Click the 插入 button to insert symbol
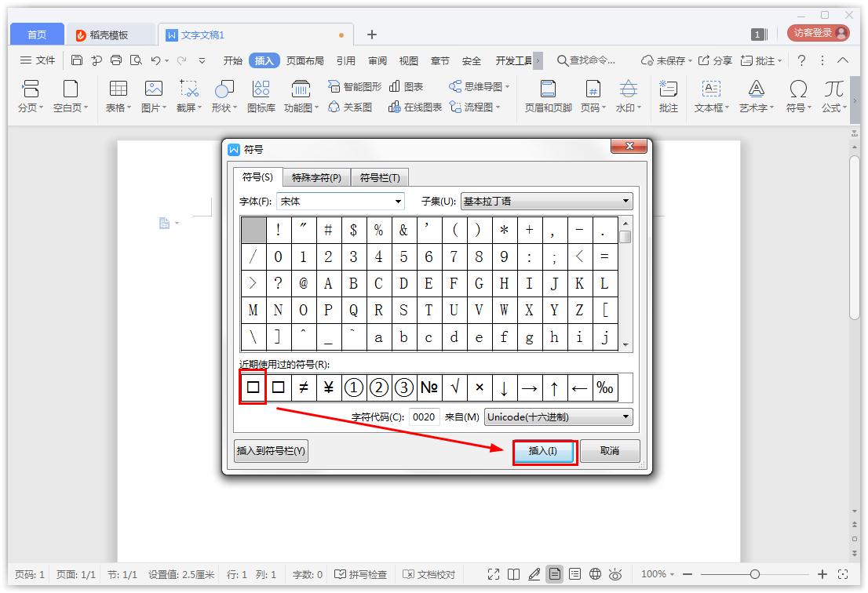 [545, 451]
